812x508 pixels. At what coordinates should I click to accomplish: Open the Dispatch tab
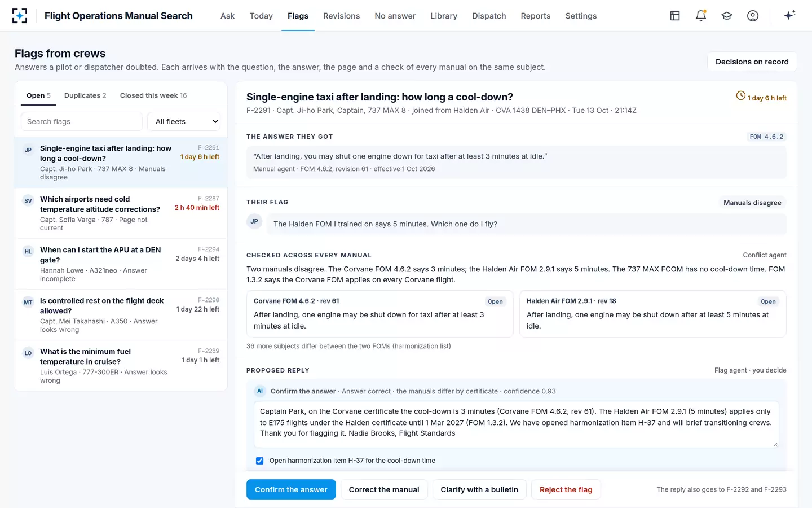[489, 16]
